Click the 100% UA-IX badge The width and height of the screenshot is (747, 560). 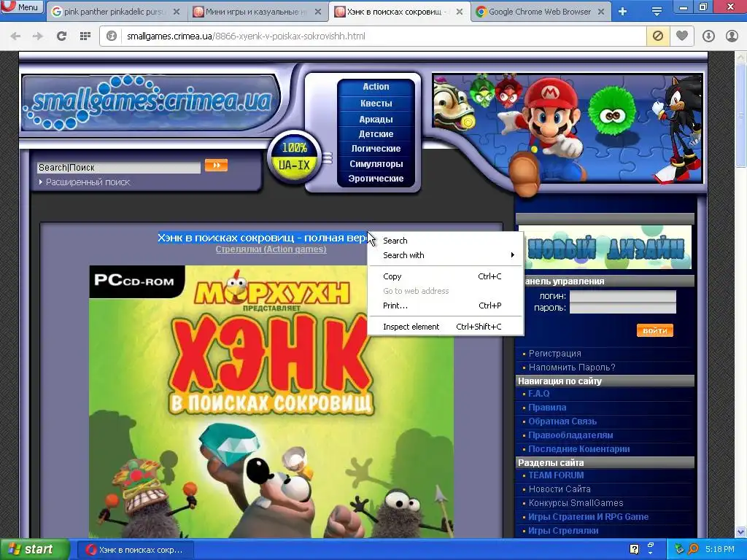294,157
